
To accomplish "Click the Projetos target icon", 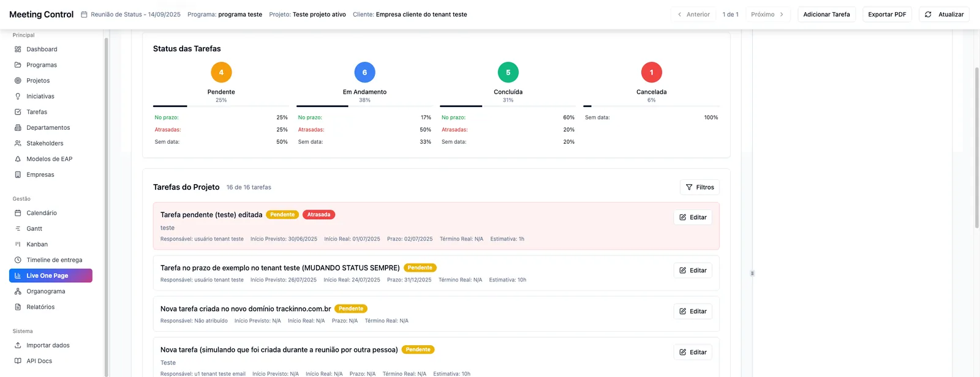I will point(18,81).
